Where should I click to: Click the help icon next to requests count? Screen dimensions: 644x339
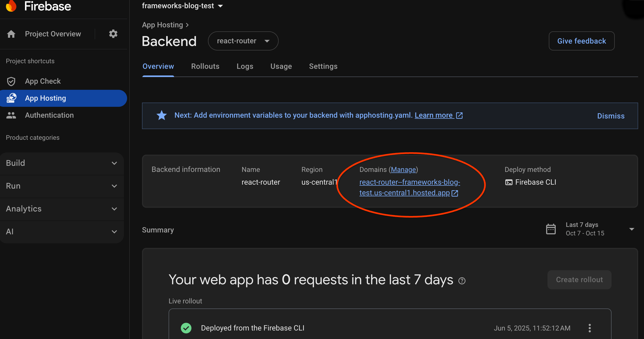462,281
